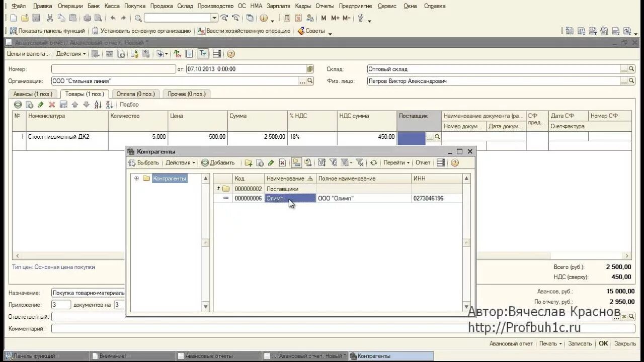This screenshot has width=644, height=362.
Task: Expand the Контрагенты tree node
Action: click(x=136, y=178)
